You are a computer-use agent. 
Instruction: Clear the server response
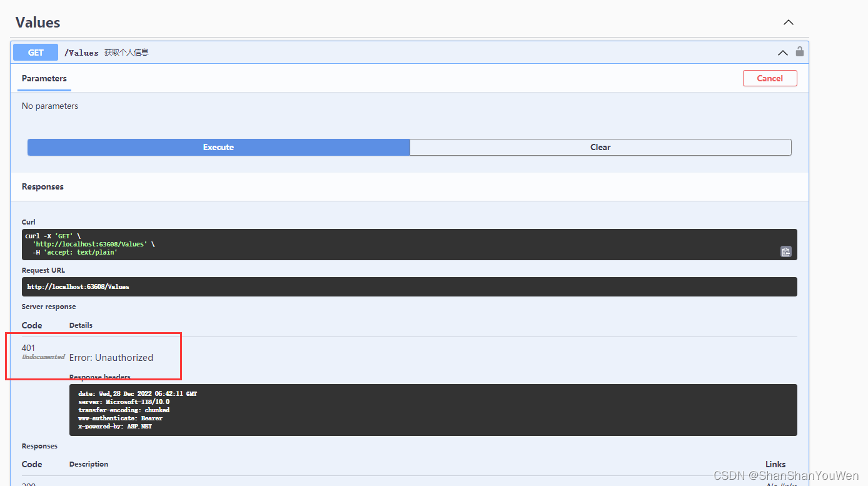[600, 147]
